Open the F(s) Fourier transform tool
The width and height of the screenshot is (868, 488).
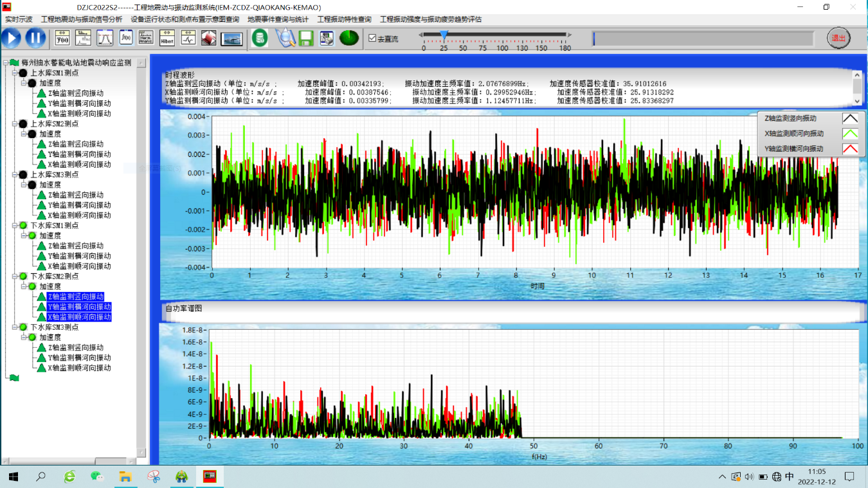(x=62, y=38)
